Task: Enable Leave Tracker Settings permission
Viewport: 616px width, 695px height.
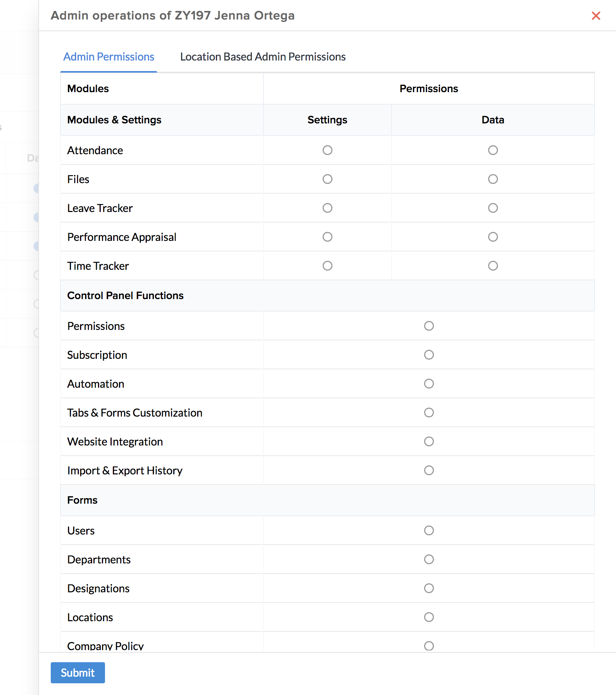Action: (328, 208)
